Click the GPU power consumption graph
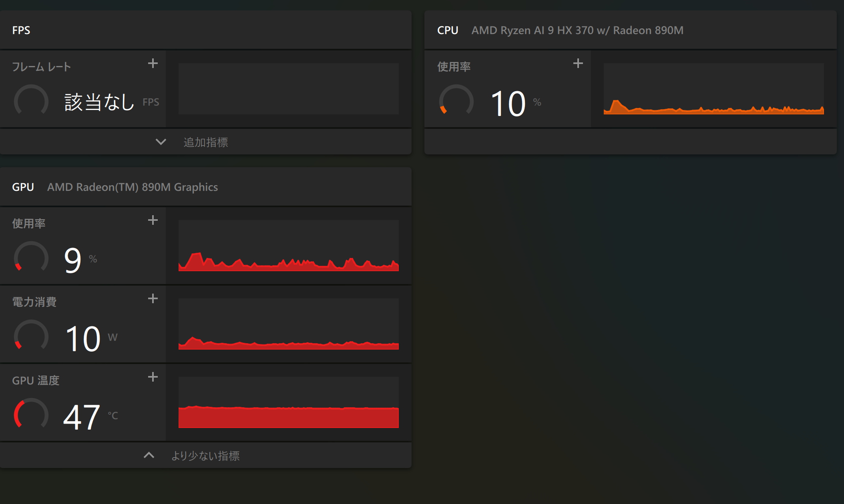Screen dimensions: 844x504 [x=288, y=324]
